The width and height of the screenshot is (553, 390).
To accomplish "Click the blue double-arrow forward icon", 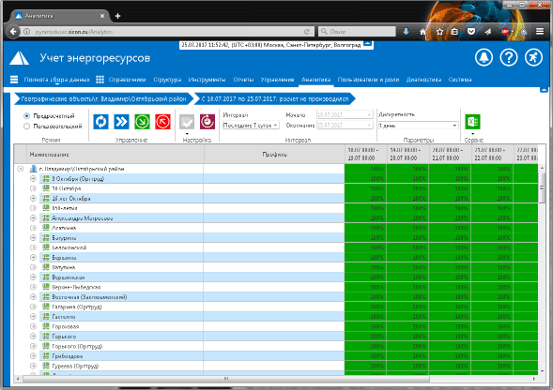I will point(121,122).
